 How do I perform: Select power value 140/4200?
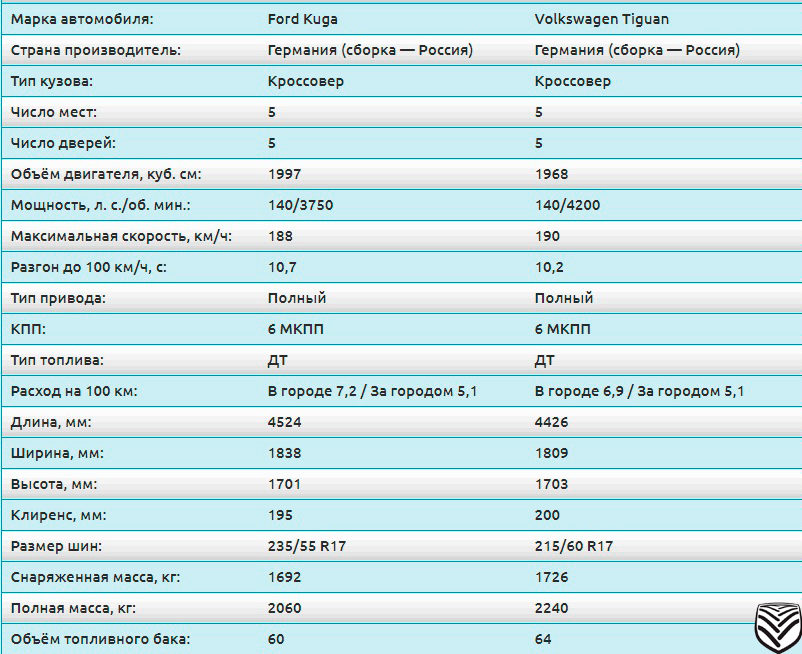click(567, 205)
